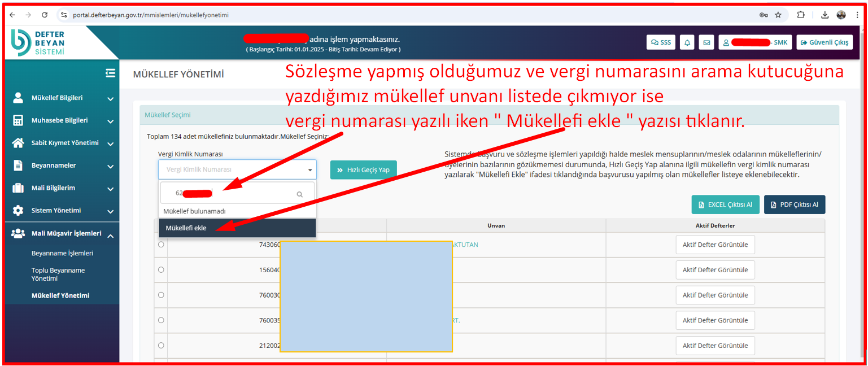Click the Hızlı Geçiş Yap button
868x366 pixels.
point(363,169)
